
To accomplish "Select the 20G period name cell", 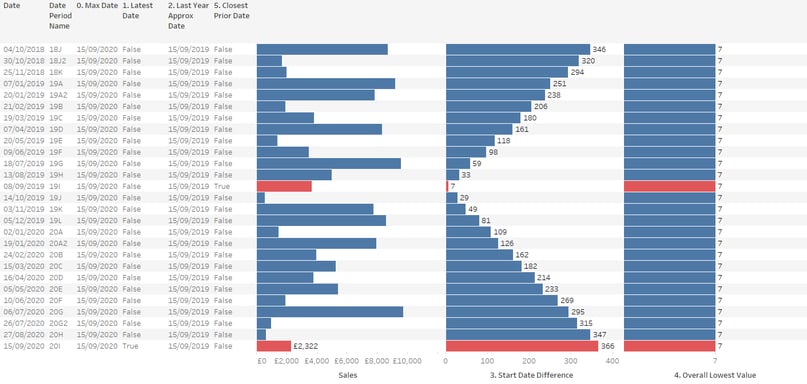I will click(x=56, y=312).
